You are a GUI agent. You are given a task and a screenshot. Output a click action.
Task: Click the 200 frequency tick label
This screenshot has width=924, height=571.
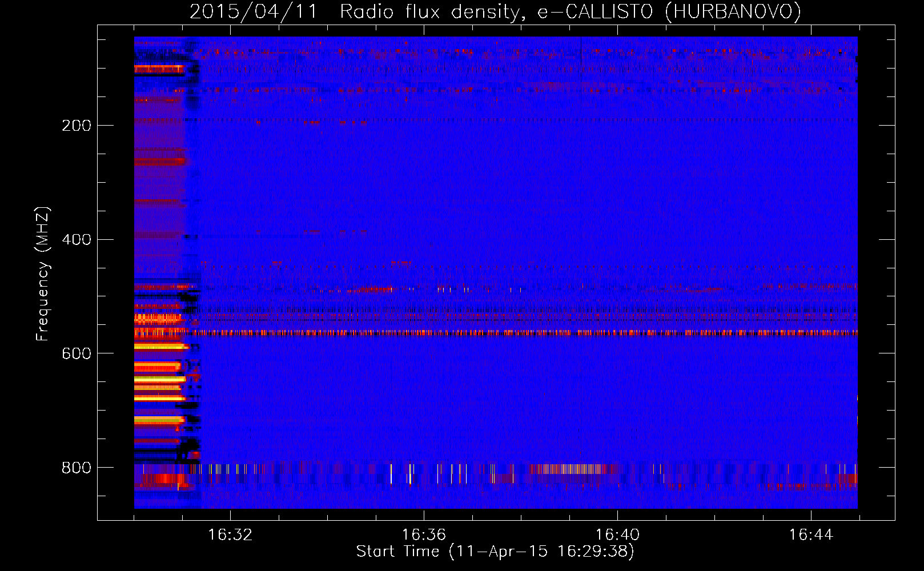point(77,126)
